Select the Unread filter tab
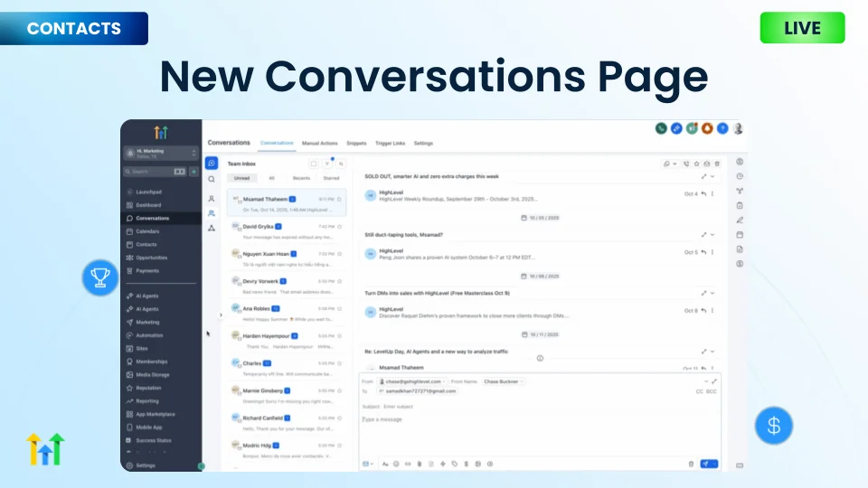Screen dimensions: 868x488 (x=242, y=178)
